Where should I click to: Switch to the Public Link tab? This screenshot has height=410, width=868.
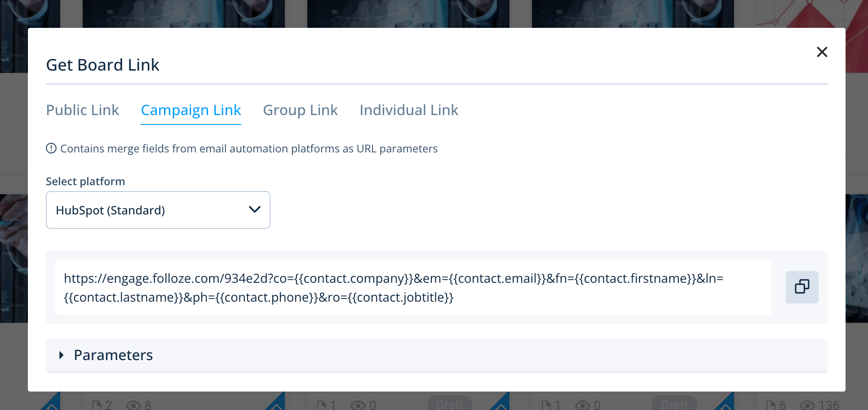[83, 110]
